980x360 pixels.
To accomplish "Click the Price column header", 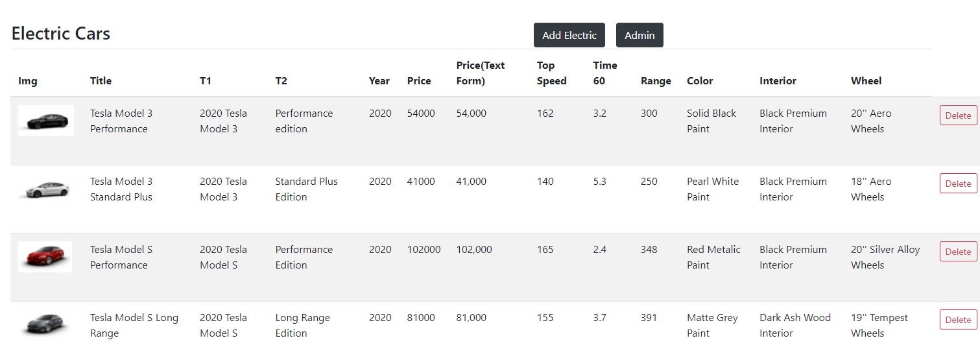I will coord(419,81).
